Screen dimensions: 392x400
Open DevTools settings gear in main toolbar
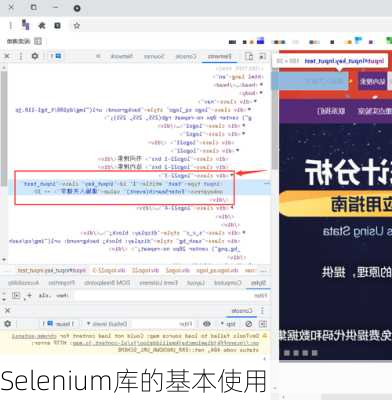click(x=35, y=56)
